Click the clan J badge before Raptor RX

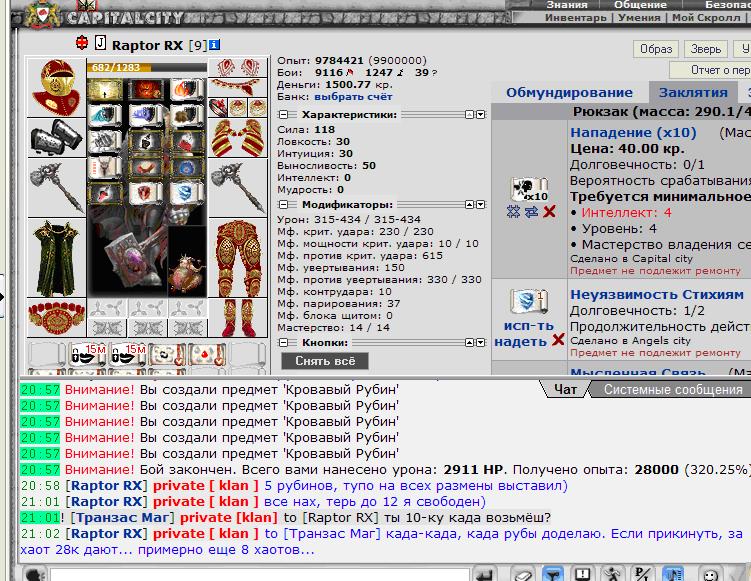point(100,43)
